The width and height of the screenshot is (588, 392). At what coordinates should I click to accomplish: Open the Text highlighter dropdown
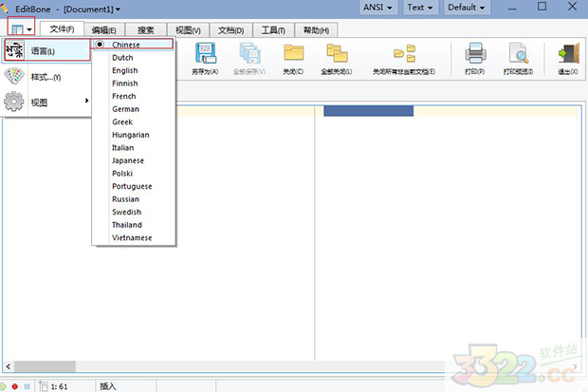pyautogui.click(x=420, y=8)
